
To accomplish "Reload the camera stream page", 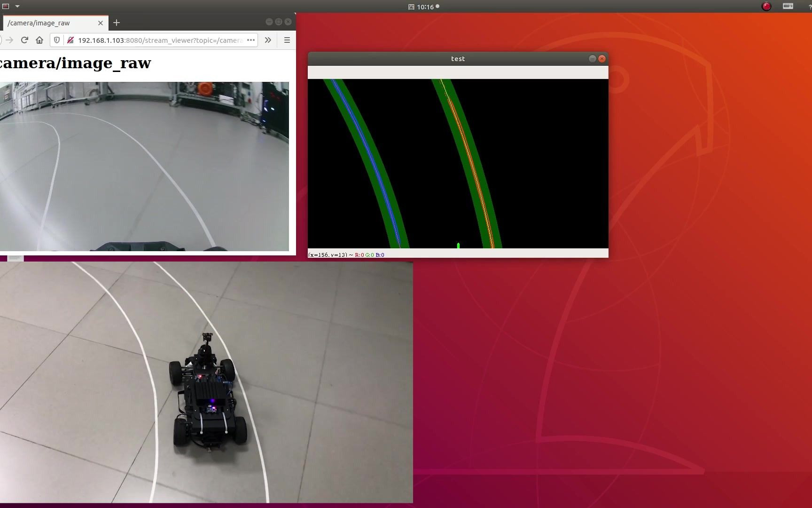I will tap(24, 40).
